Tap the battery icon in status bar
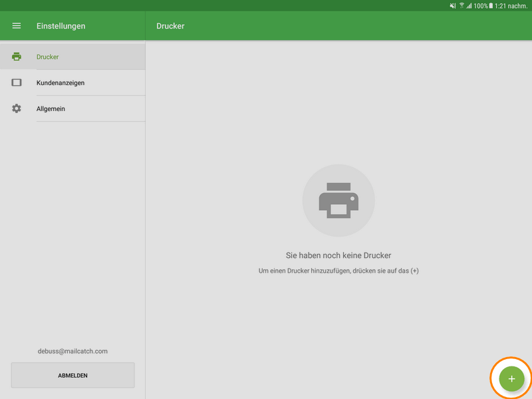Image resolution: width=532 pixels, height=399 pixels. (x=491, y=5)
